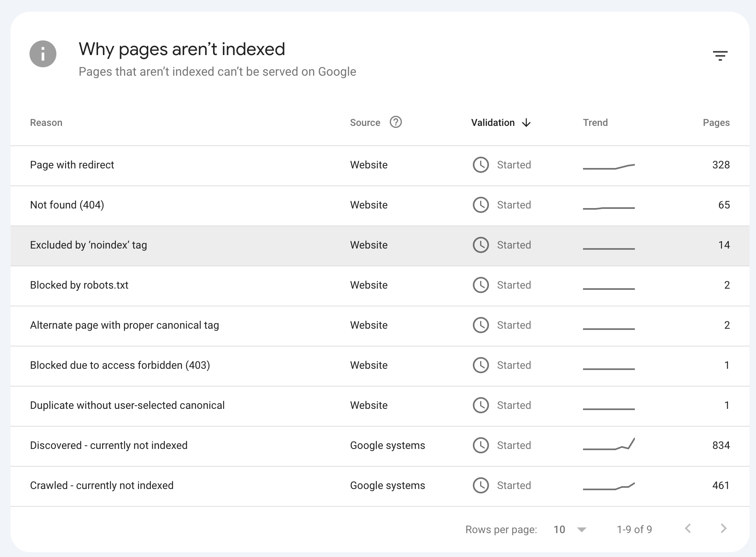
Task: Open Duplicate without user-selected canonical
Action: [x=127, y=405]
